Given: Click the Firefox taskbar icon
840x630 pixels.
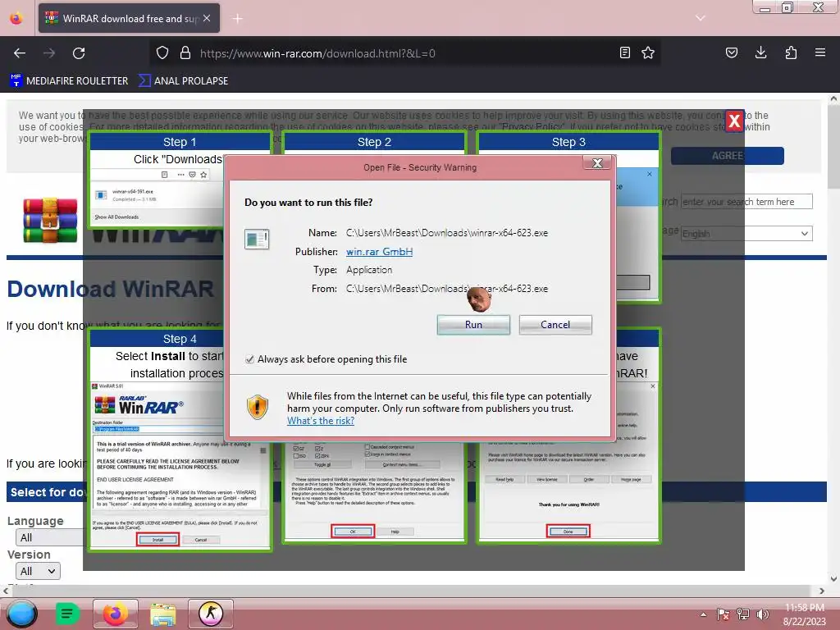Looking at the screenshot, I should coord(115,614).
